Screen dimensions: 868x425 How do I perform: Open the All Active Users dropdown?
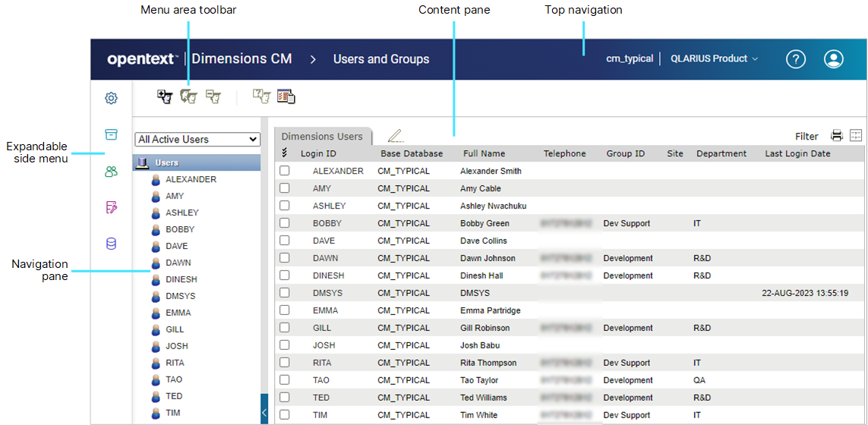197,140
